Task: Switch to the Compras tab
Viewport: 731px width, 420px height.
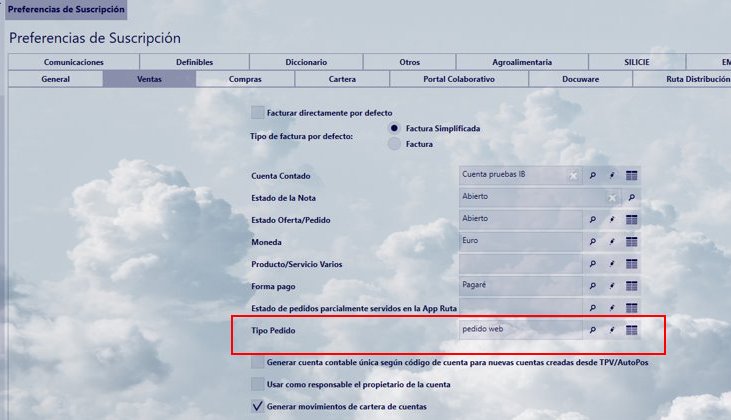Action: coord(245,79)
